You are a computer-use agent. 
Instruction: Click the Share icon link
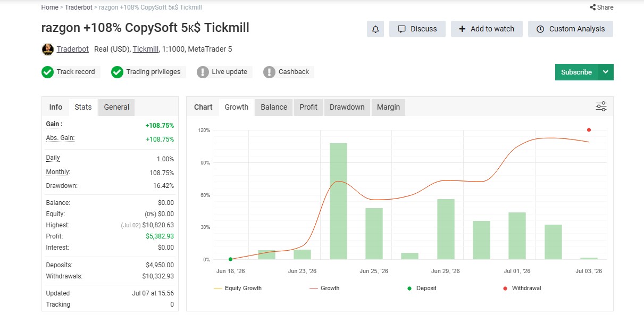[x=601, y=7]
